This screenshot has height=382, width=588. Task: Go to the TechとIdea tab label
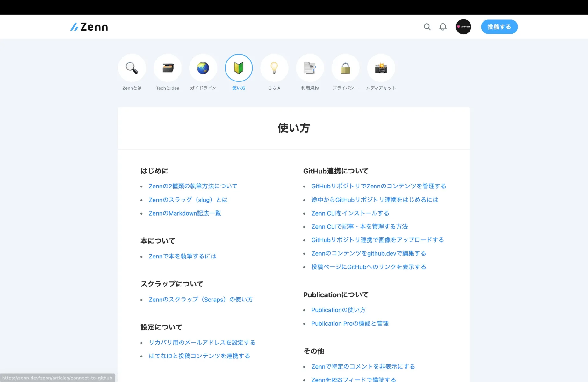168,88
